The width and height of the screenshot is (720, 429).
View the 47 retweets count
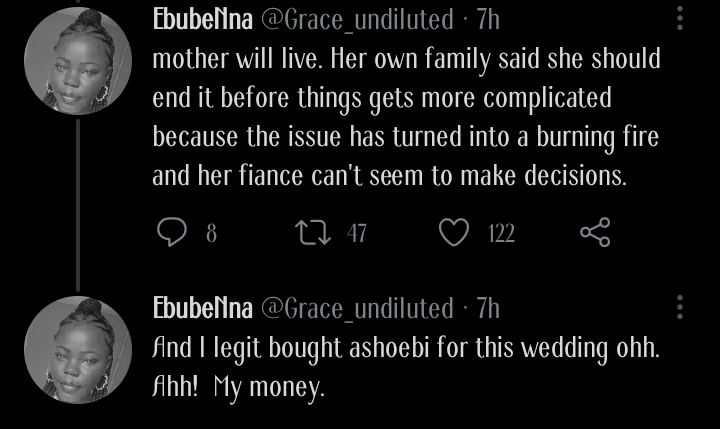pos(357,233)
